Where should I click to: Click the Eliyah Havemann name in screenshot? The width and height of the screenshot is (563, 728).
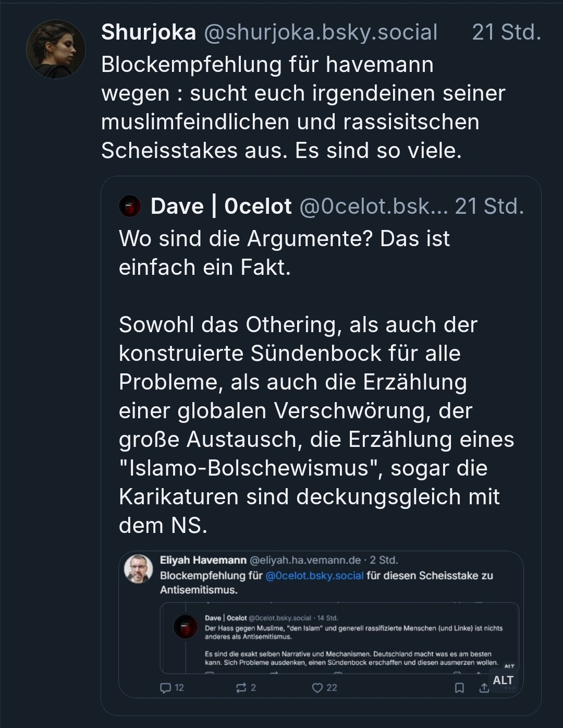click(x=203, y=560)
